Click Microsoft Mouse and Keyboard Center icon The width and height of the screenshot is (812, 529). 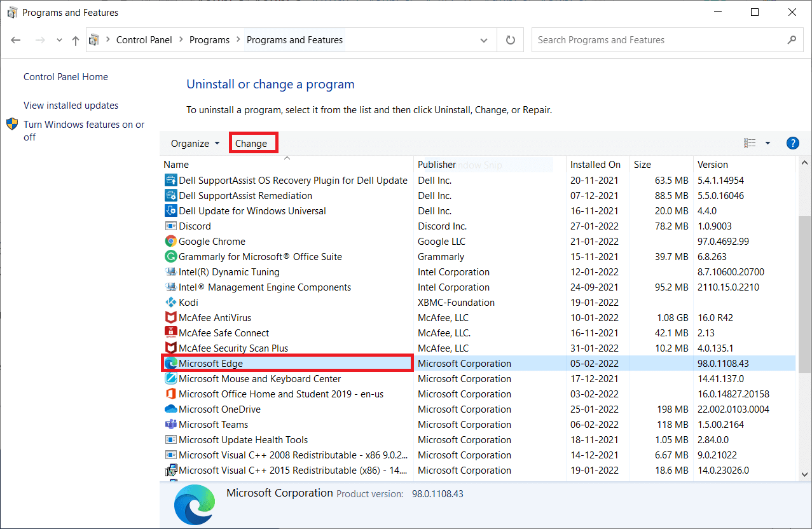click(170, 379)
